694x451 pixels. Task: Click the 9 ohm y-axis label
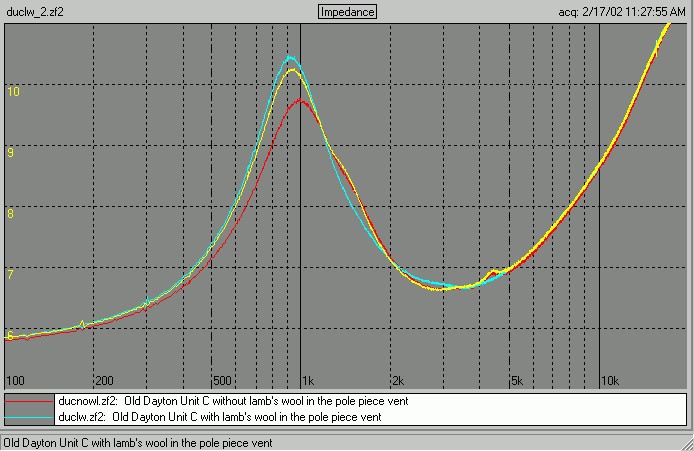pyautogui.click(x=11, y=153)
